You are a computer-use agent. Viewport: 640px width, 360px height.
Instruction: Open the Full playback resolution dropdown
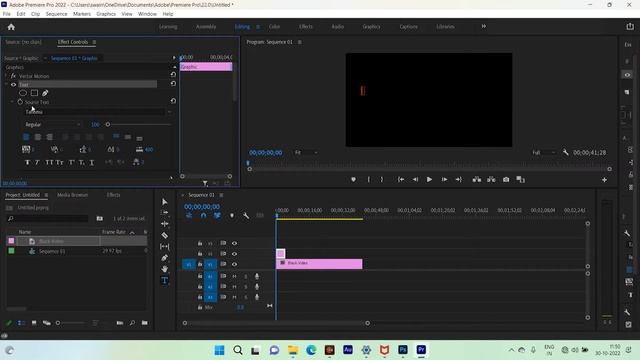[x=543, y=152]
